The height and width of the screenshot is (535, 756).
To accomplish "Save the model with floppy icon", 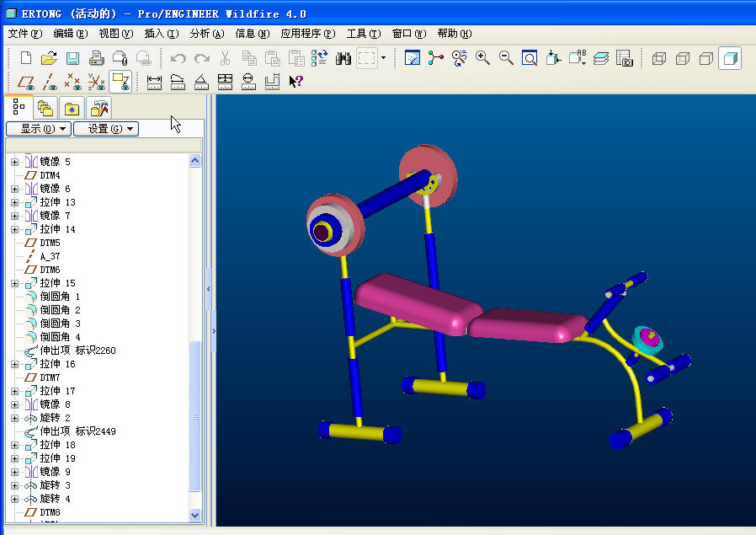I will pyautogui.click(x=72, y=58).
